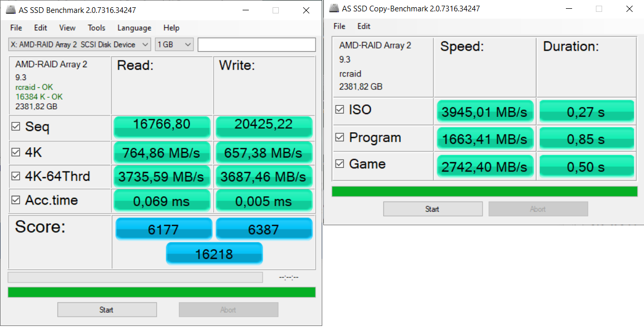Click the Speed: column header
The image size is (644, 327).
pos(462,46)
